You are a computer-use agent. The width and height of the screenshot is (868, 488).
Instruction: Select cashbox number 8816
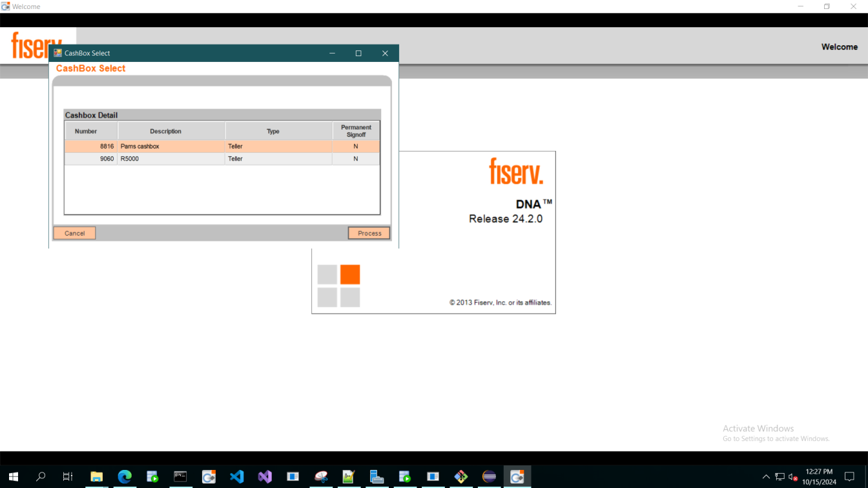point(91,147)
